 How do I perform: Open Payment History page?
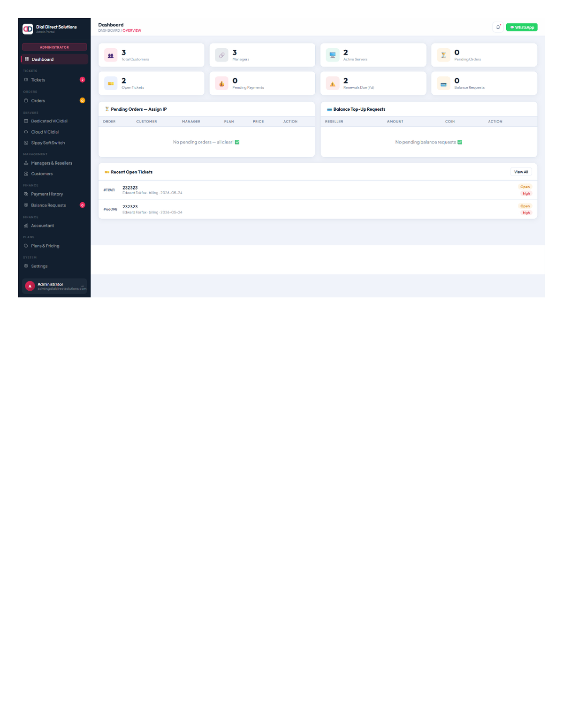click(x=54, y=194)
